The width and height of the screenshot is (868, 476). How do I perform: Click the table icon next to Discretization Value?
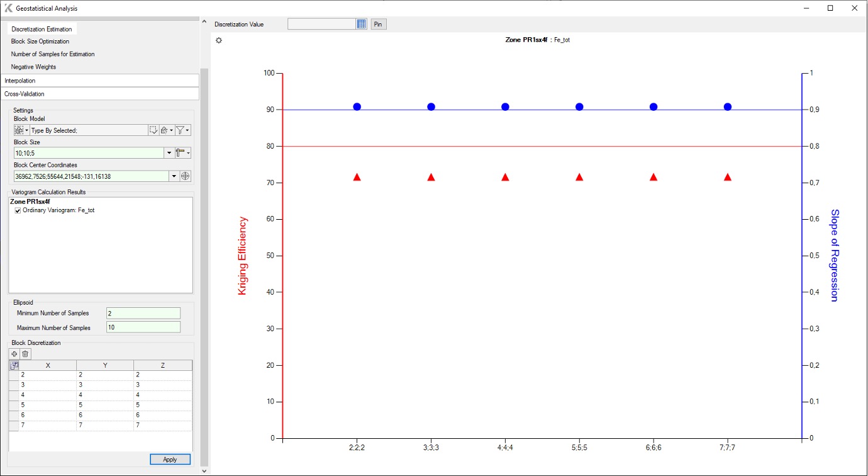click(361, 23)
